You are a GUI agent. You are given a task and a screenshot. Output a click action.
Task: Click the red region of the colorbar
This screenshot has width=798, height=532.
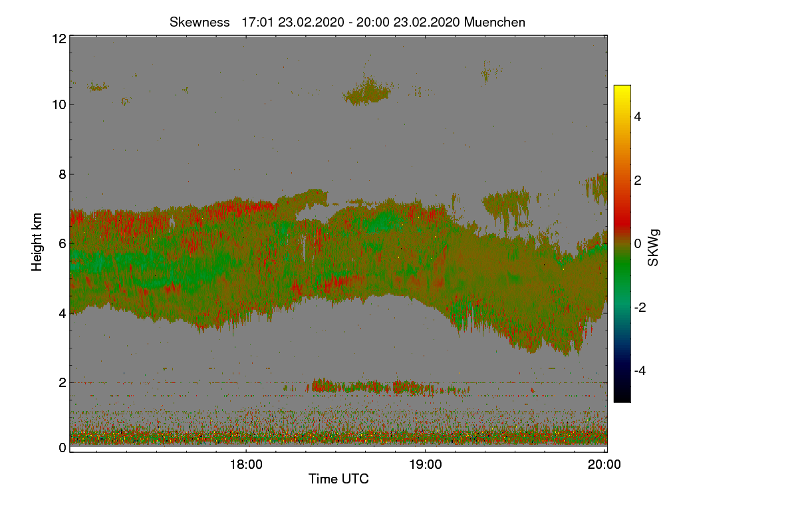point(622,223)
